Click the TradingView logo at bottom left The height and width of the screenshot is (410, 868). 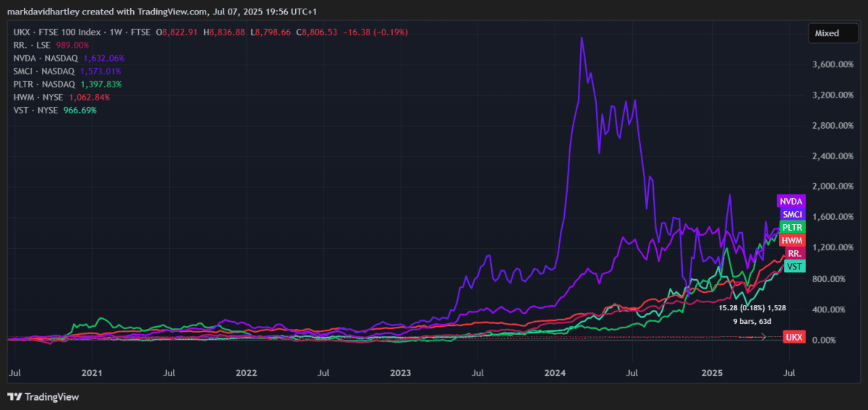pos(43,396)
